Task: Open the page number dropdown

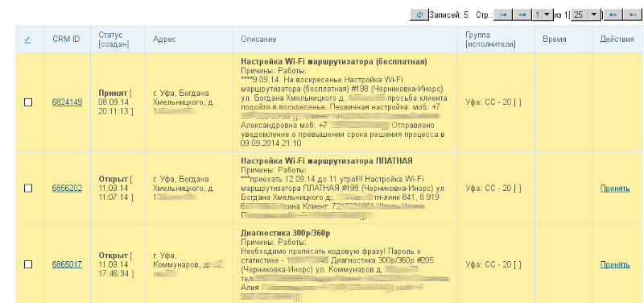Action: click(543, 15)
